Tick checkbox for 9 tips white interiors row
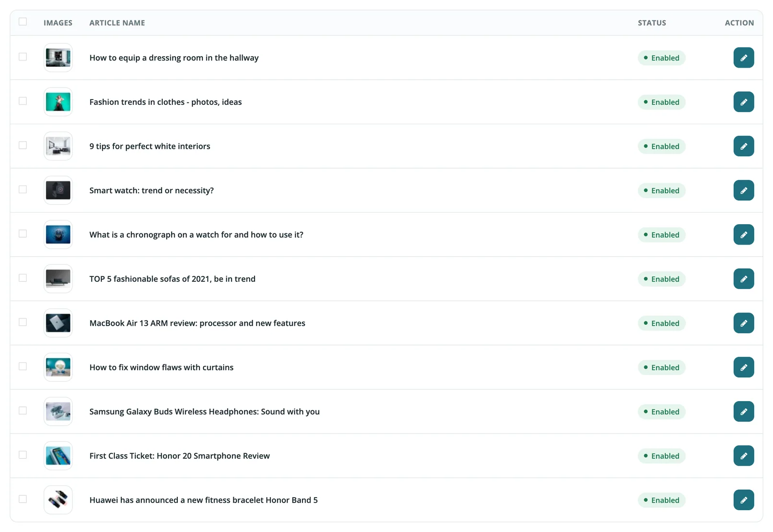 pos(23,145)
